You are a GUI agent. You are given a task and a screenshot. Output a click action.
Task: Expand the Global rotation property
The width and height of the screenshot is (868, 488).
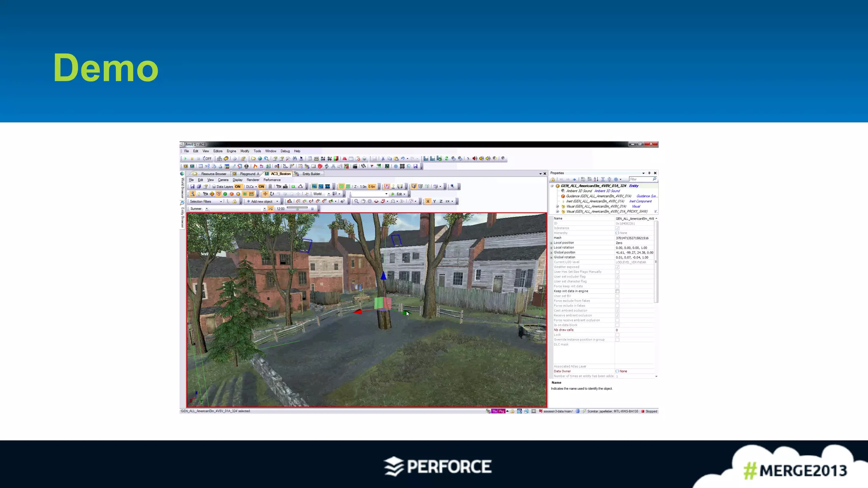551,257
